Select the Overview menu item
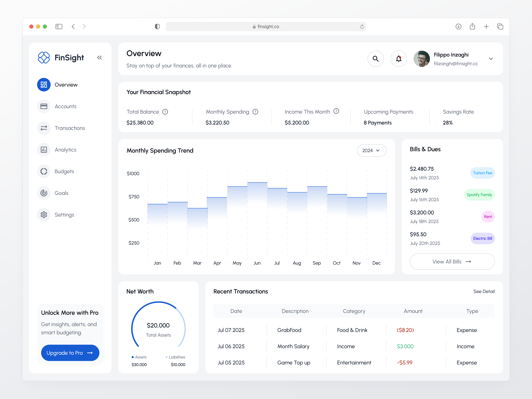 (66, 84)
